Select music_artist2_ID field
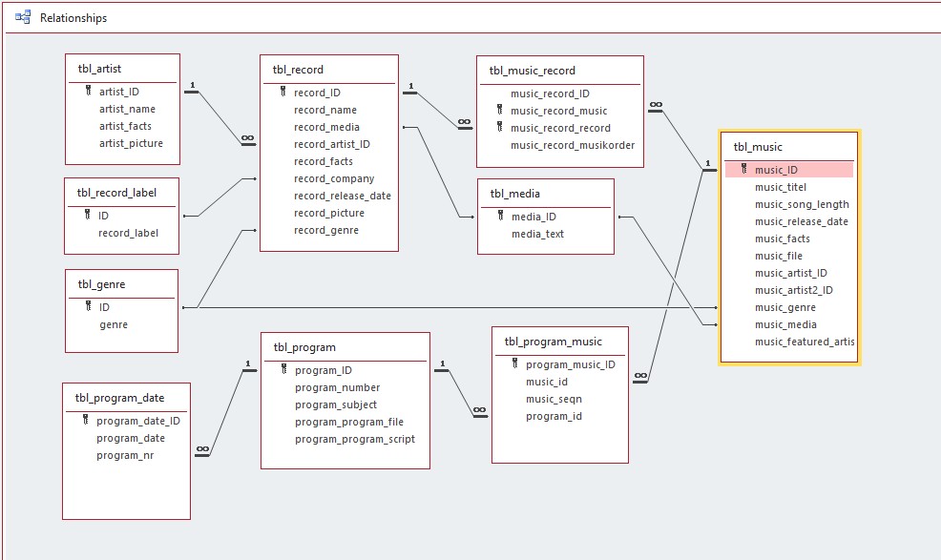The height and width of the screenshot is (560, 941). tap(793, 291)
